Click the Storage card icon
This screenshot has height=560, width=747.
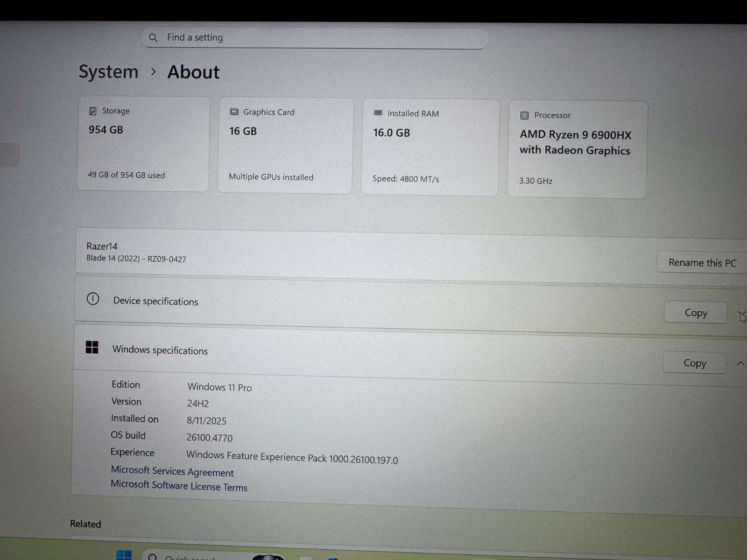93,111
